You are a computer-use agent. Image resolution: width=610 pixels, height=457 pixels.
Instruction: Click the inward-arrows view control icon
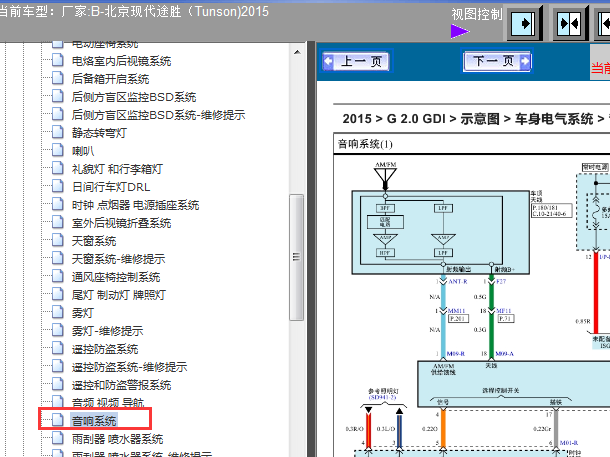tap(569, 24)
